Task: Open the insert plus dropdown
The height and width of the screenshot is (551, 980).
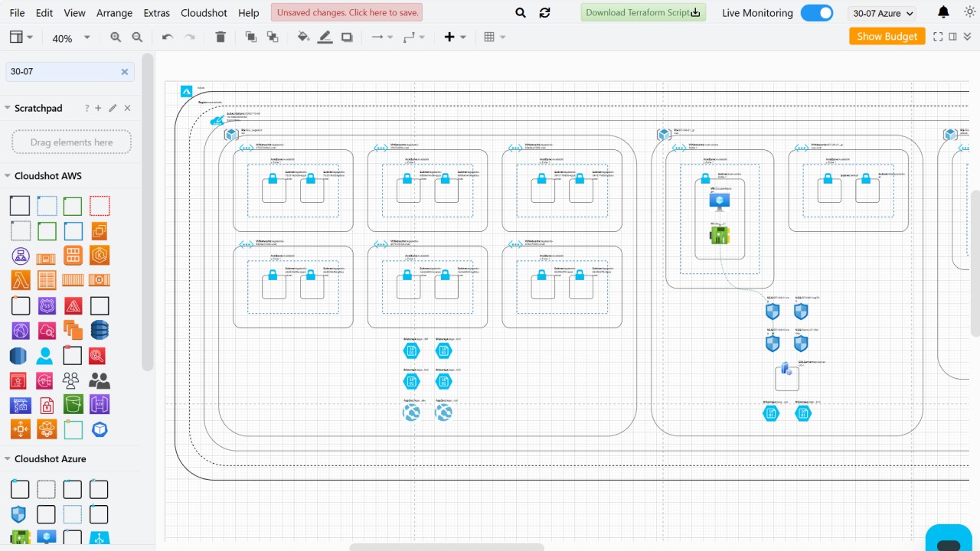Action: tap(455, 37)
